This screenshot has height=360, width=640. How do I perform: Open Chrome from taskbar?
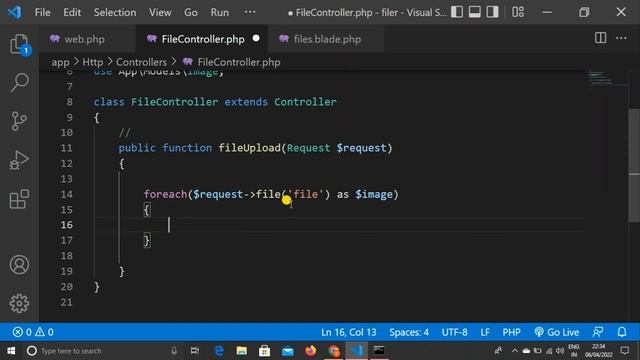(x=334, y=351)
